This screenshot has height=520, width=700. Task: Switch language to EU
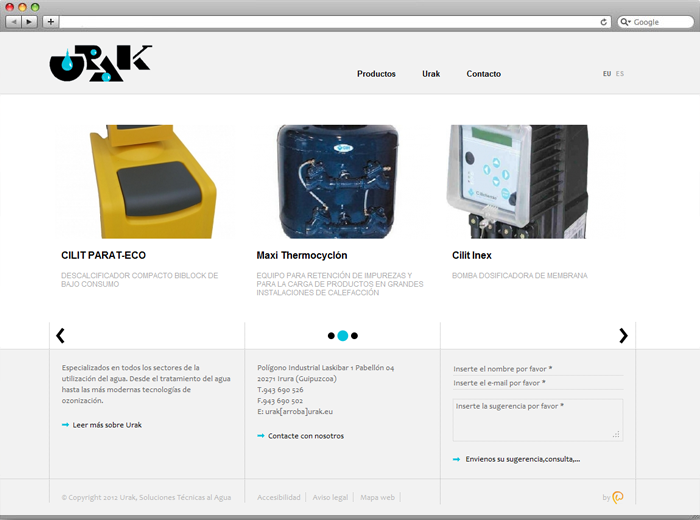607,74
